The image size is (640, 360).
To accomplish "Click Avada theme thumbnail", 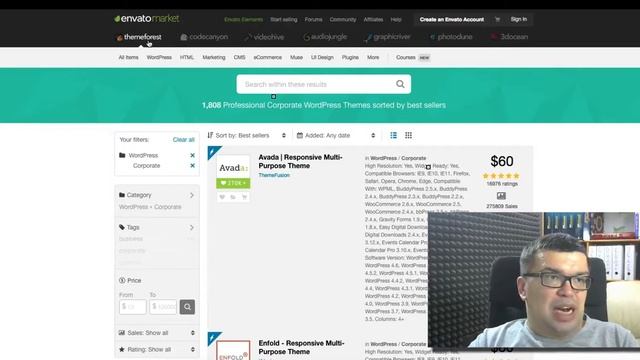I will point(233,167).
